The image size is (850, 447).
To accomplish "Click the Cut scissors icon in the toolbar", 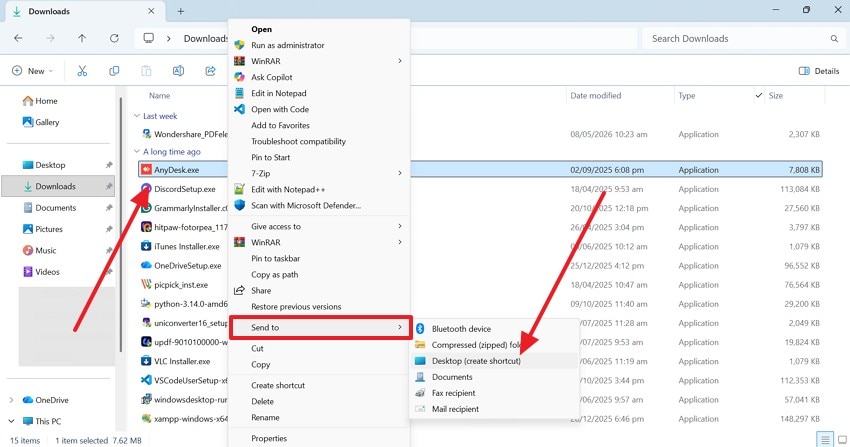I will point(82,71).
